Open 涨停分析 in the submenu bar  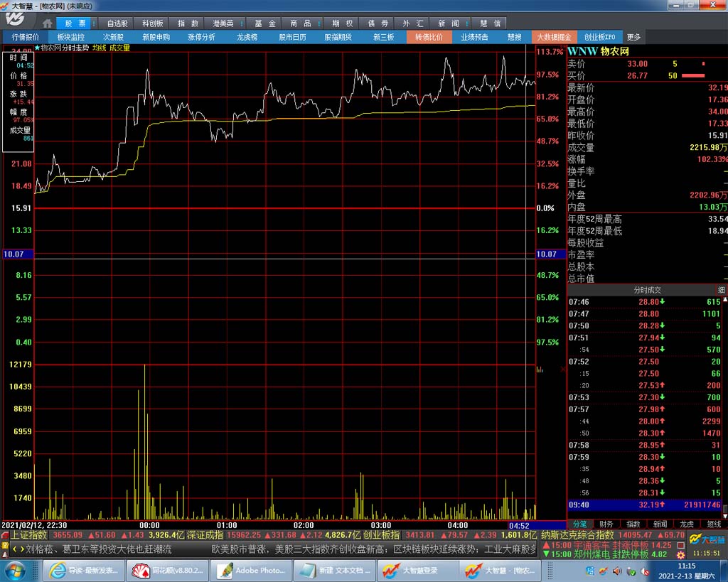201,37
